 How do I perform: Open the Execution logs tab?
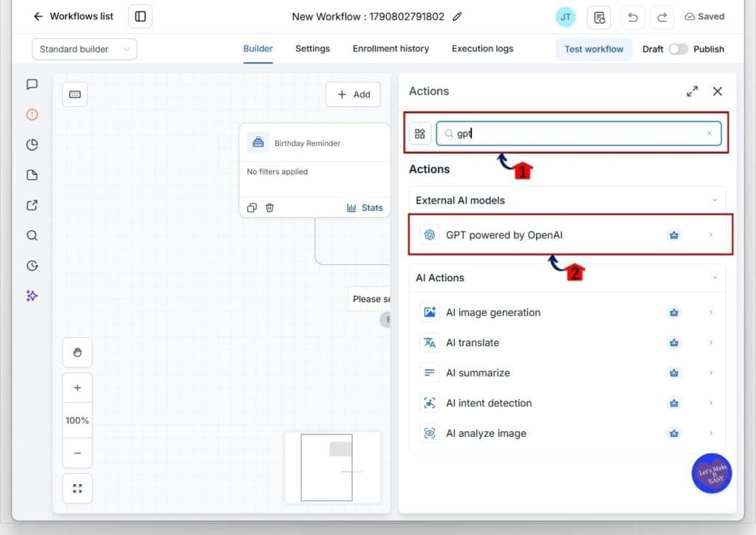(x=482, y=49)
